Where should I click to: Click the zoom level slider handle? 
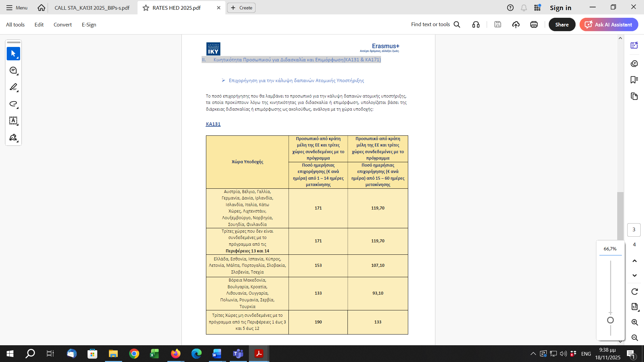[x=610, y=320]
